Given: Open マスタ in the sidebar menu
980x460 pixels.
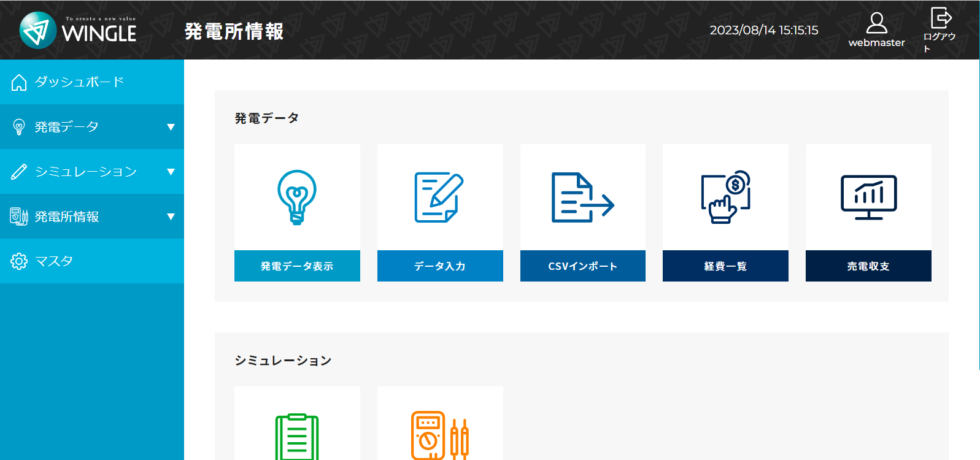Looking at the screenshot, I should click(54, 261).
